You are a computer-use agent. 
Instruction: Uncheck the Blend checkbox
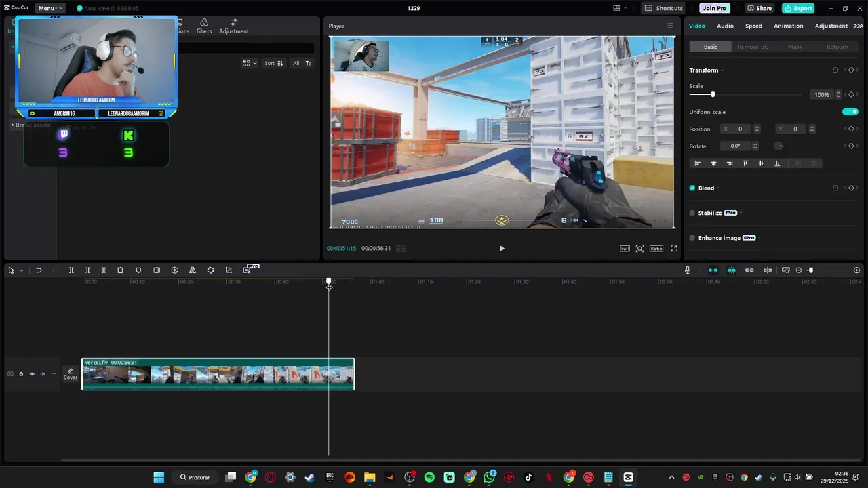(692, 188)
